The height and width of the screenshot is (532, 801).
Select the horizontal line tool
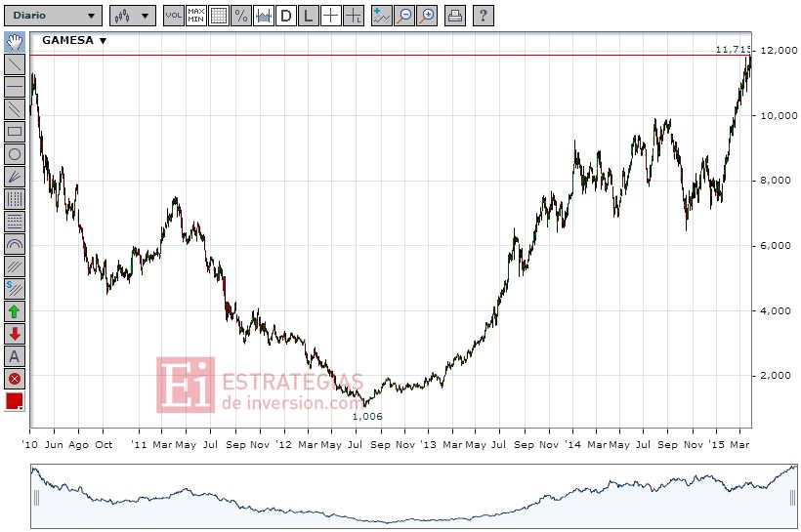pos(15,87)
